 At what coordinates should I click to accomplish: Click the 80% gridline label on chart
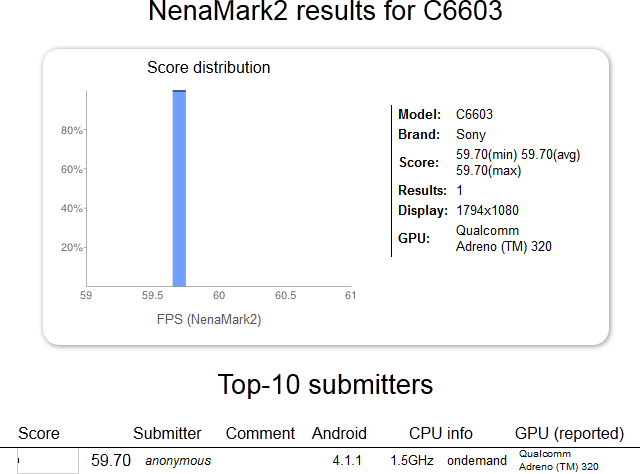(x=71, y=130)
